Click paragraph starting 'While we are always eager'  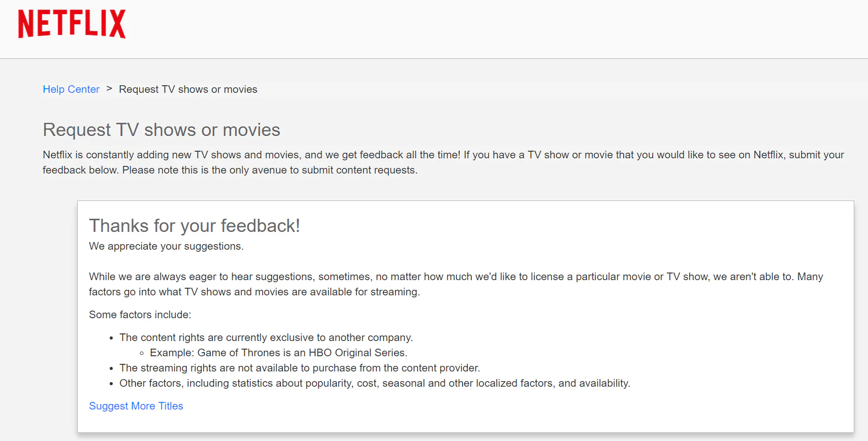pos(456,284)
